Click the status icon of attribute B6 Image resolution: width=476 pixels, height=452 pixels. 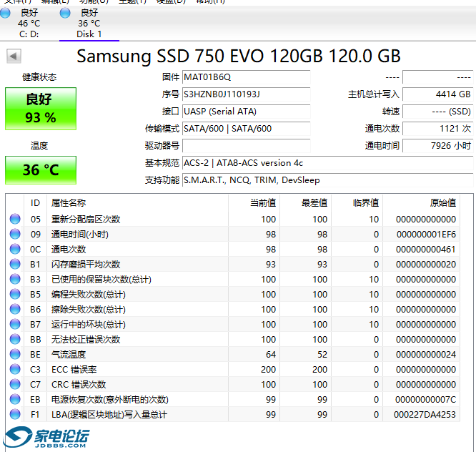(x=15, y=309)
